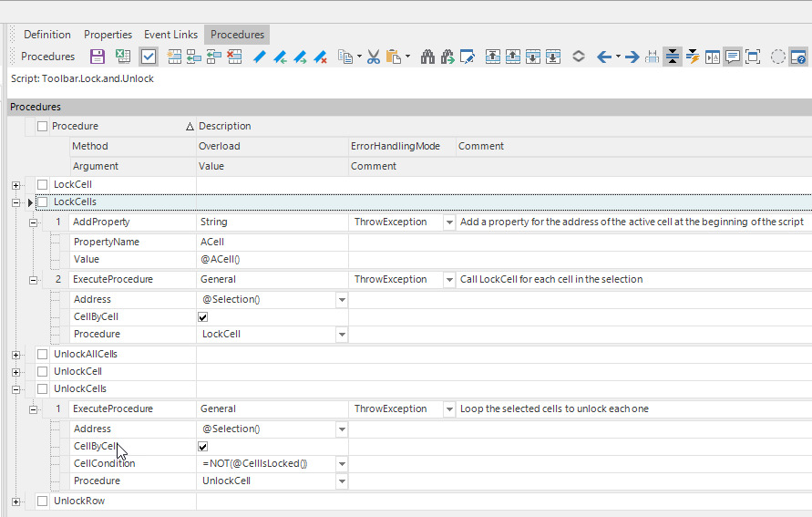Click the pencil icon with right green arrow
The image size is (812, 517).
click(x=300, y=57)
